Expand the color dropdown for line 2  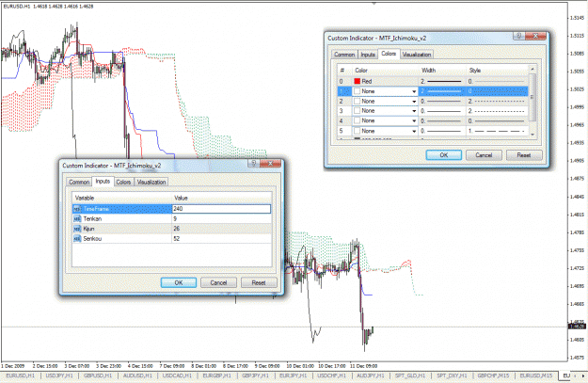coord(414,102)
